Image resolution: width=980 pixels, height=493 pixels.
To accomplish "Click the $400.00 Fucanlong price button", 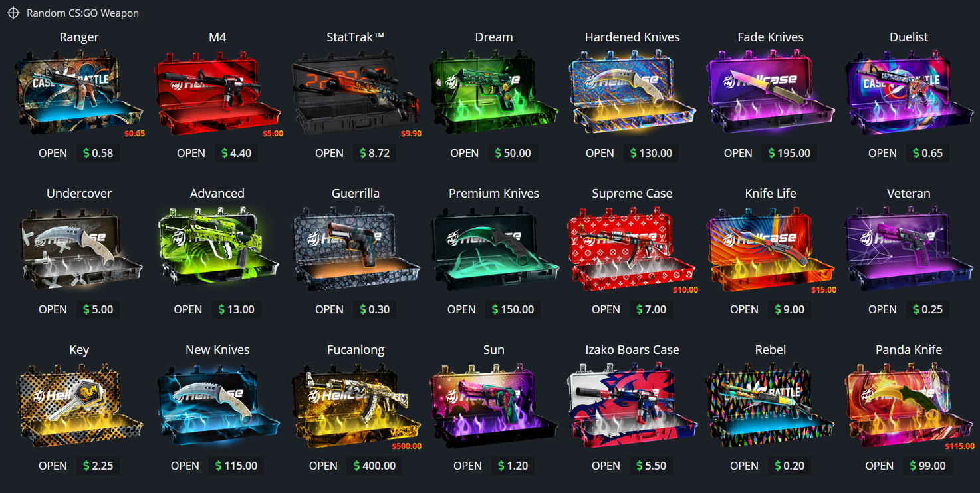I will point(374,466).
